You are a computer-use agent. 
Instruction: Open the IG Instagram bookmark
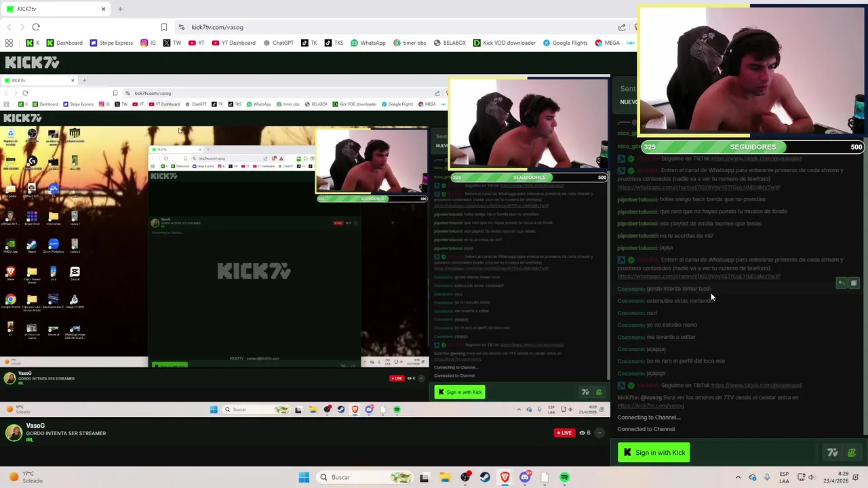pos(148,43)
